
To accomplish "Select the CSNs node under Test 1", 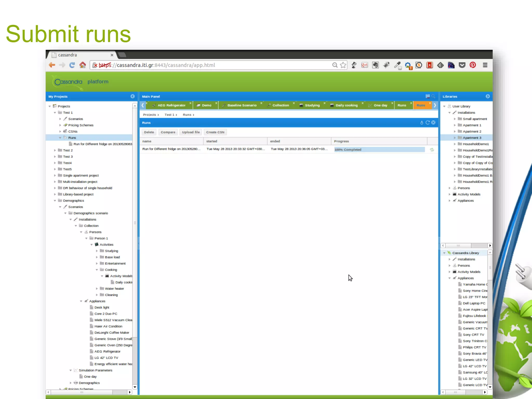I will [x=73, y=131].
